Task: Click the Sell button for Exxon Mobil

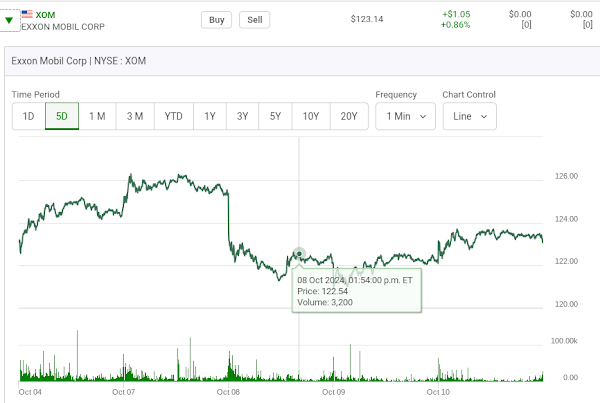Action: click(x=254, y=20)
